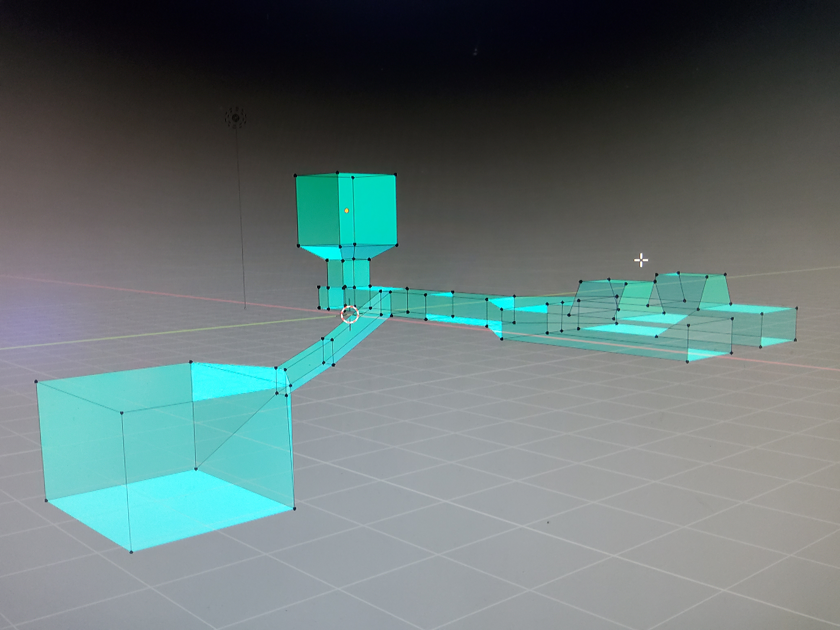This screenshot has width=840, height=630.
Task: Click the red-white 3D cursor ring
Action: (349, 314)
